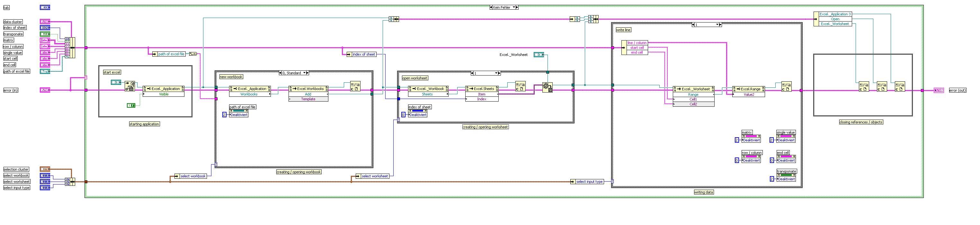Select the path of excel file terminal
The height and width of the screenshot is (225, 980).
point(45,71)
